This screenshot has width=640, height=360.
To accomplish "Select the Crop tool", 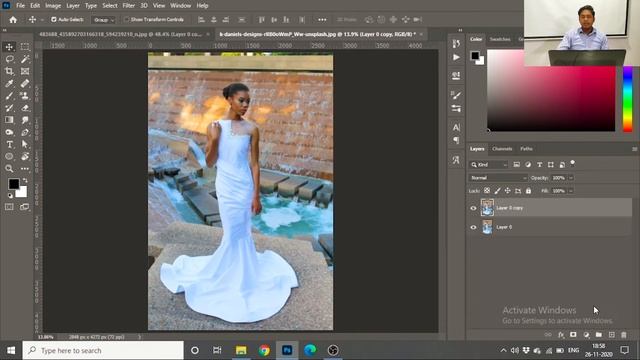I will [x=9, y=71].
